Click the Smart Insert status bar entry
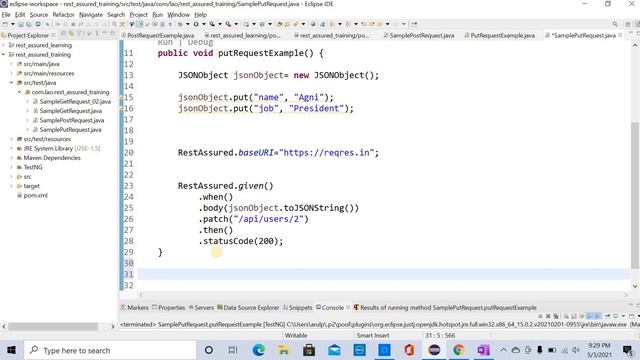Screen dimensions: 640x360 point(373,335)
